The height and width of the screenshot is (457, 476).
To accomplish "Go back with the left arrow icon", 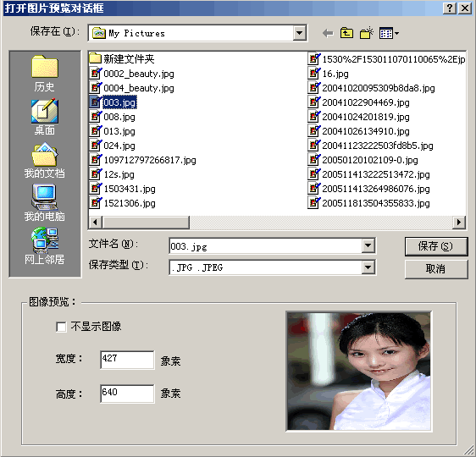I will coord(328,33).
